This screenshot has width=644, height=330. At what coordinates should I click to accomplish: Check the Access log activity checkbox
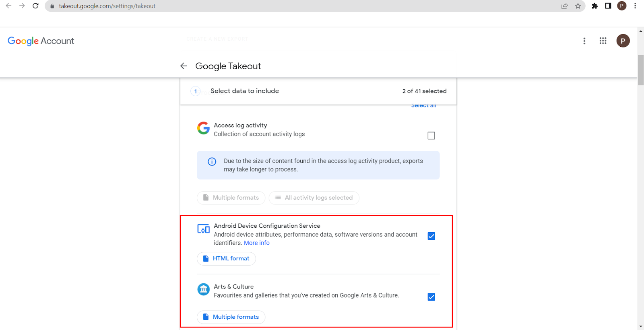coord(431,136)
